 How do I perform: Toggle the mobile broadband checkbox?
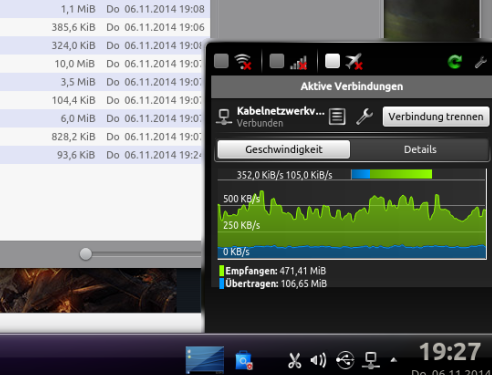pyautogui.click(x=277, y=61)
